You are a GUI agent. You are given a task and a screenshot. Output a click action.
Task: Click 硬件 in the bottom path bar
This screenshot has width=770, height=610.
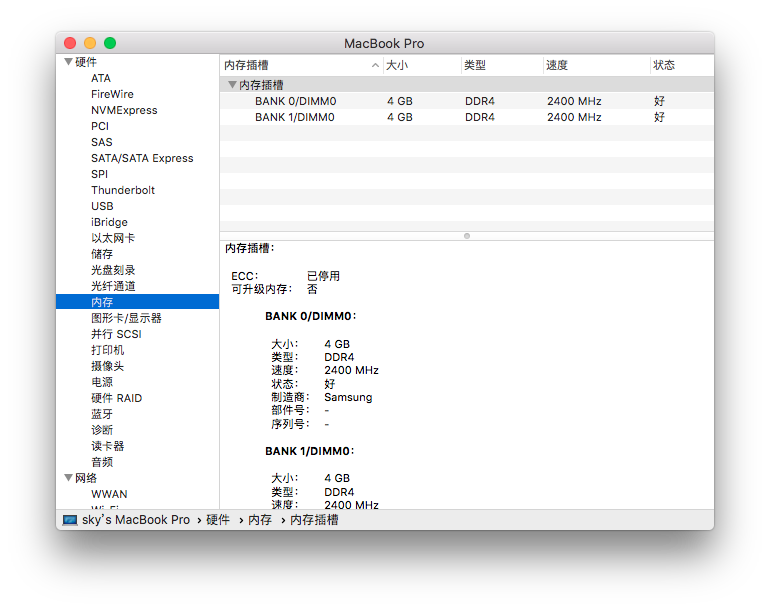point(218,520)
